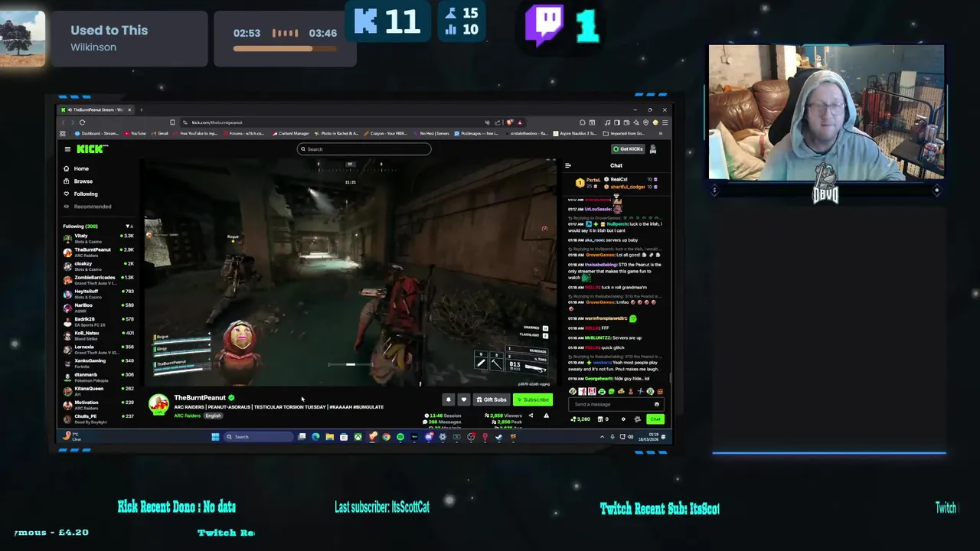
Task: Click the Windows taskbar Search box
Action: [x=258, y=437]
